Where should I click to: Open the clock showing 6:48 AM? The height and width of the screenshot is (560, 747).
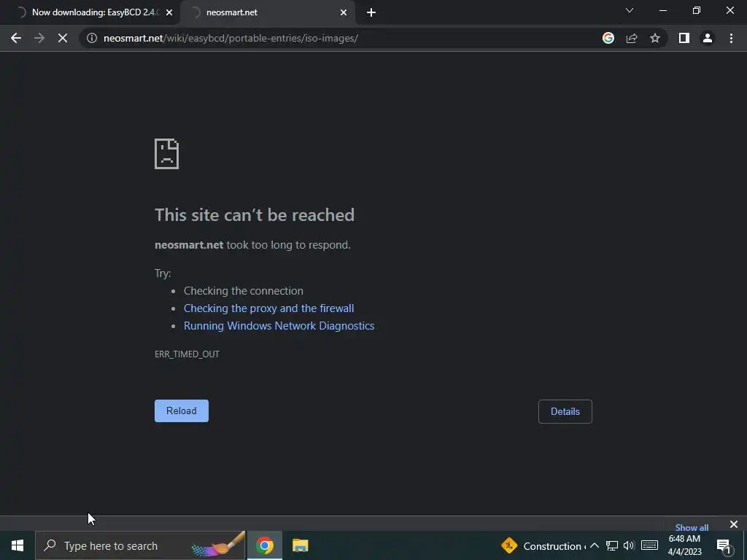(x=684, y=545)
